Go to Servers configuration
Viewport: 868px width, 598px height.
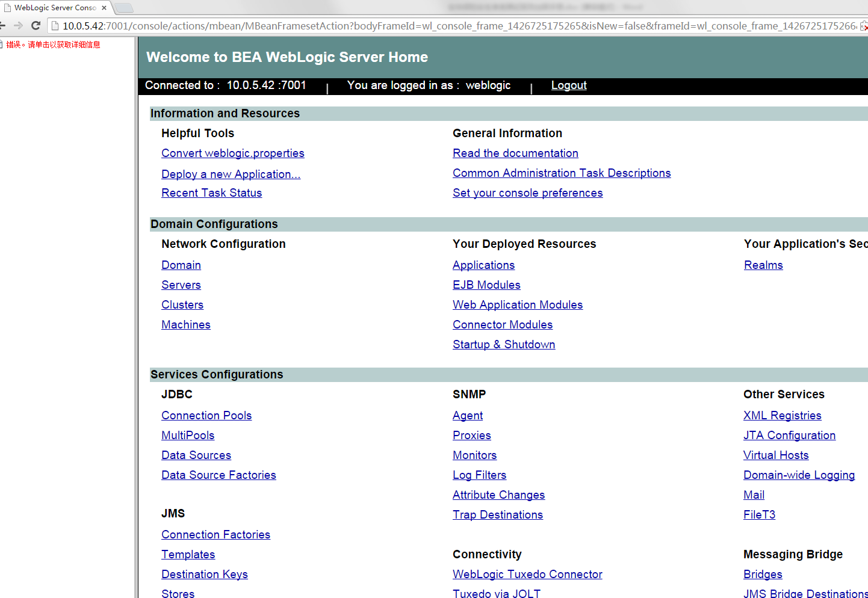point(181,285)
